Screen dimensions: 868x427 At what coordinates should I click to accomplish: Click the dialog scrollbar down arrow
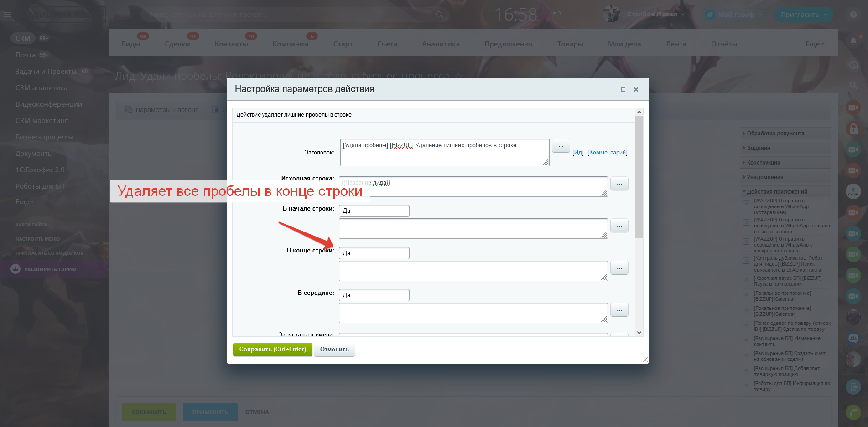639,333
